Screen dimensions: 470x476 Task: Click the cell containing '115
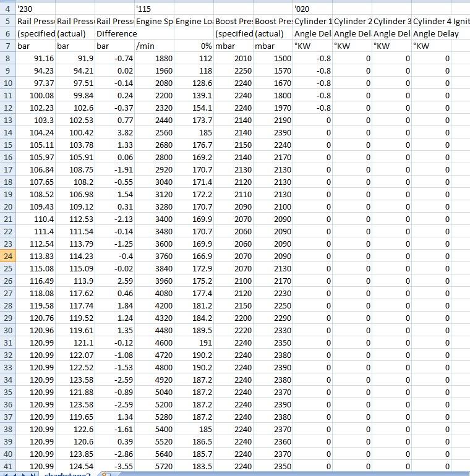[154, 9]
